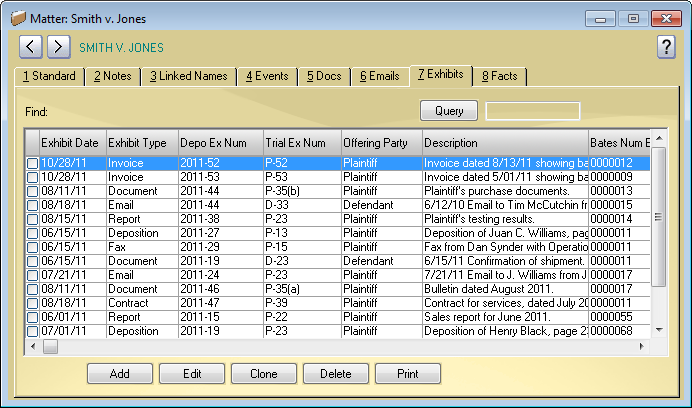
Task: Click the horizontal scrollbar thumb
Action: pyautogui.click(x=50, y=347)
